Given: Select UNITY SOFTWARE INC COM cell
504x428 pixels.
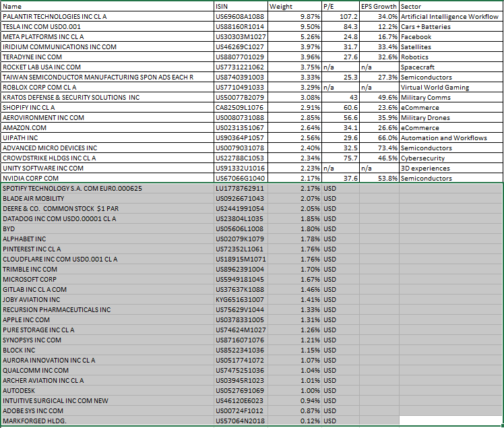Looking at the screenshot, I should coord(107,169).
